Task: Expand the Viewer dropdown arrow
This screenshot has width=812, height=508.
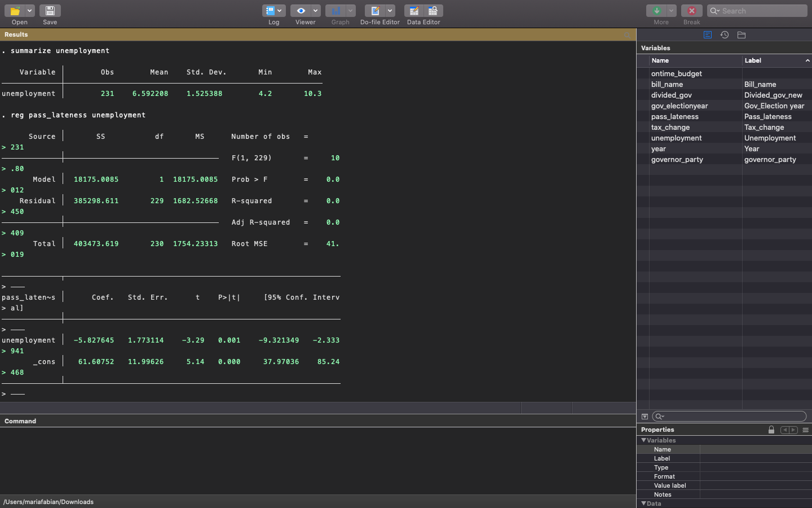Action: (315, 11)
